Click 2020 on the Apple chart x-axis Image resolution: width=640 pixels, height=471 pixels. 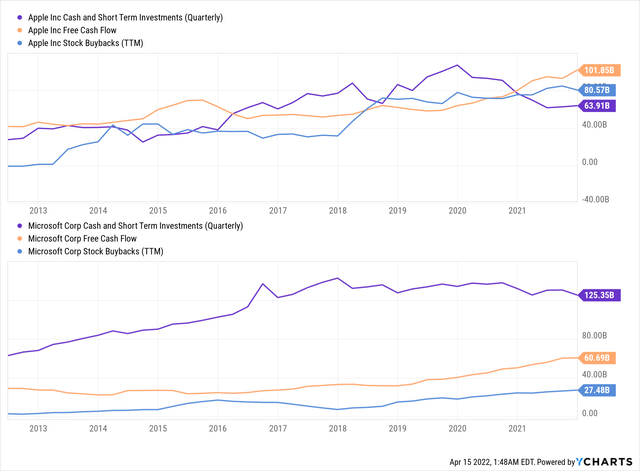pyautogui.click(x=457, y=211)
